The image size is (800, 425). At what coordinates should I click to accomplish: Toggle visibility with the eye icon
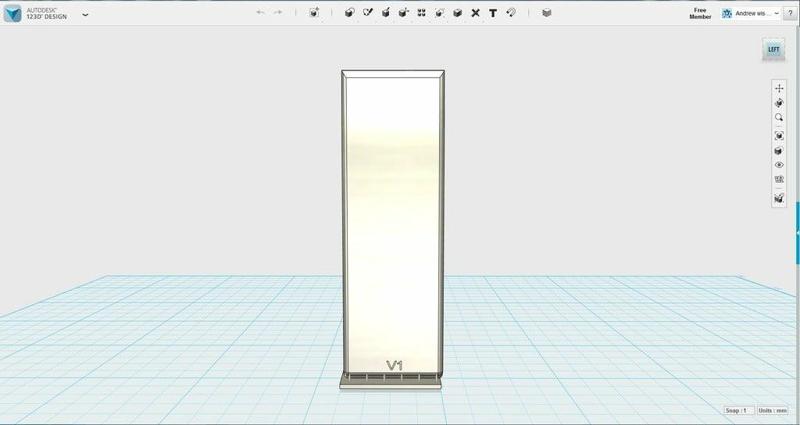click(779, 165)
